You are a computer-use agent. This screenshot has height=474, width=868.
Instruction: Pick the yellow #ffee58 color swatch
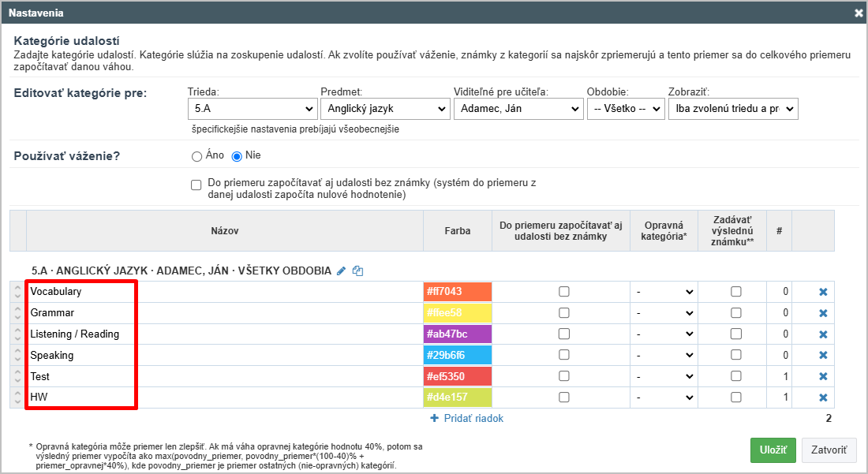[458, 312]
